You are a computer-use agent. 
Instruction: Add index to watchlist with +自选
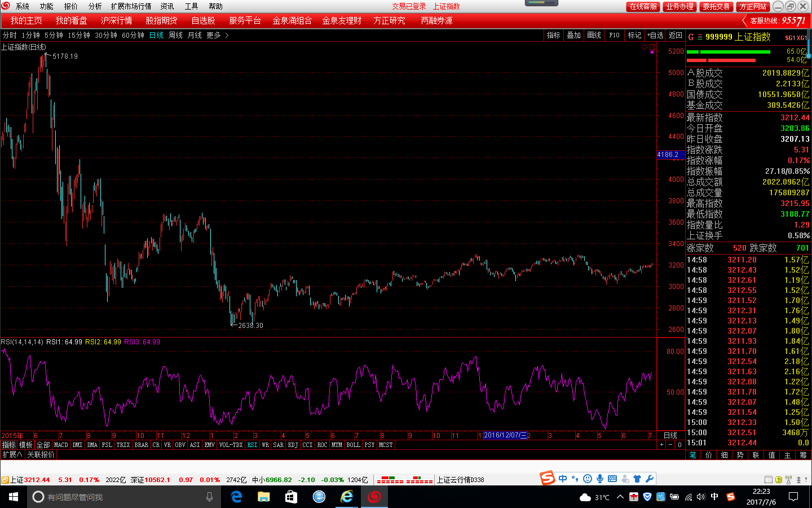(x=655, y=35)
